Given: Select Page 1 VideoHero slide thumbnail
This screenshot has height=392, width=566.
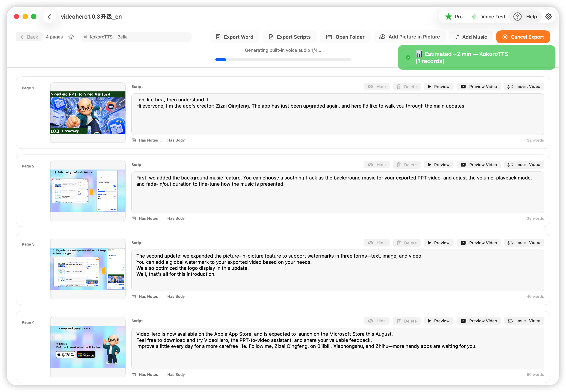Looking at the screenshot, I should tap(88, 112).
